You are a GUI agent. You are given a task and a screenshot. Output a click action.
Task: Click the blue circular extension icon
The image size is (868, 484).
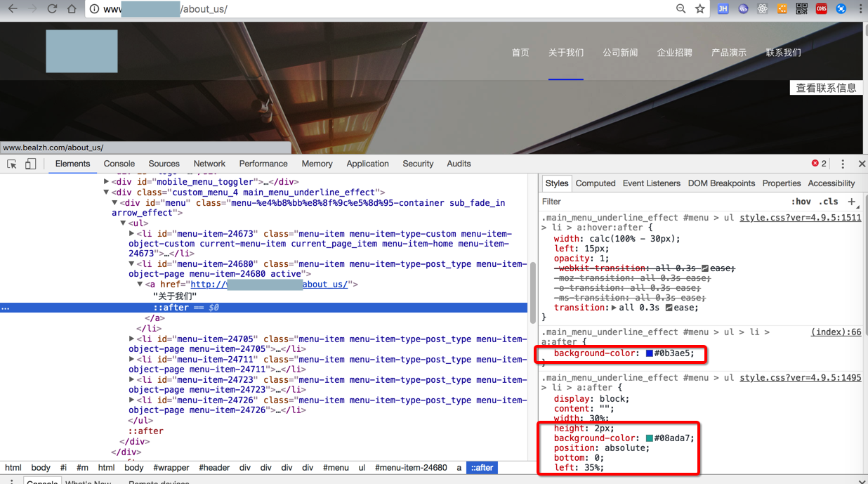(841, 9)
